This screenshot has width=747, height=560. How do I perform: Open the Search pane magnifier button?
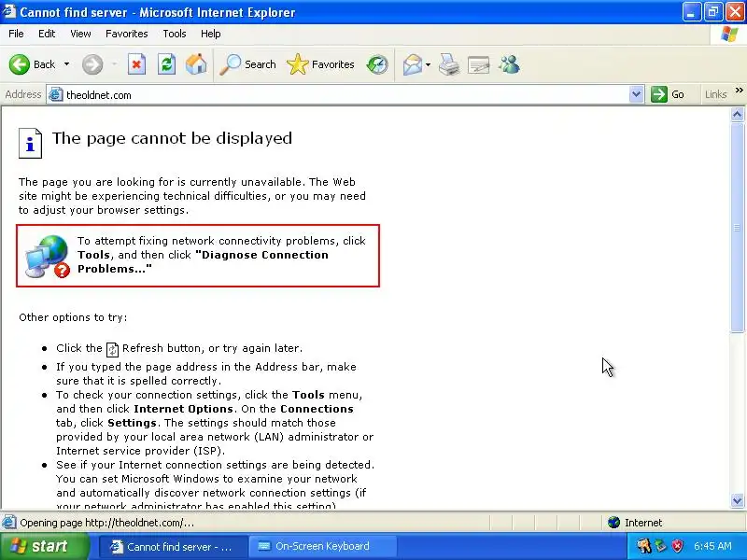point(247,64)
